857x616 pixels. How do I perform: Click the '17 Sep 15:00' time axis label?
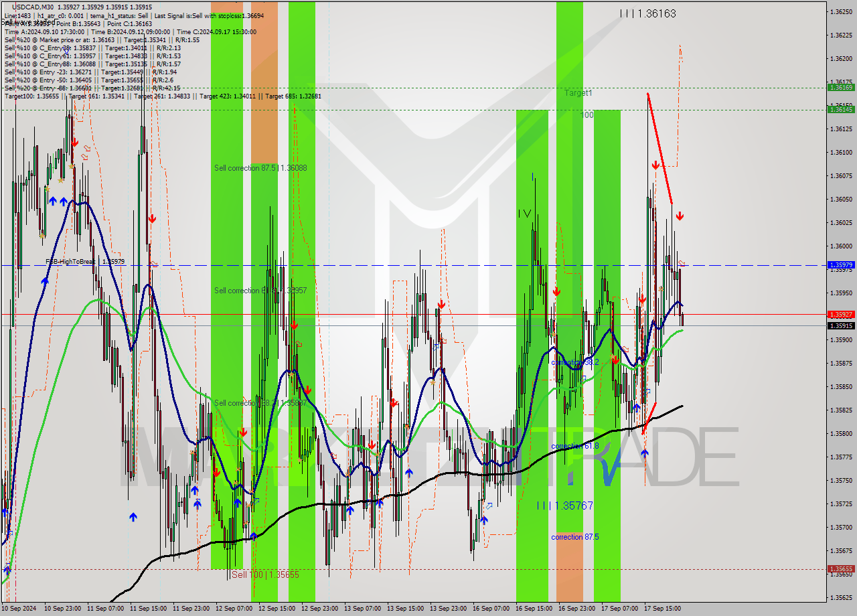tap(662, 609)
